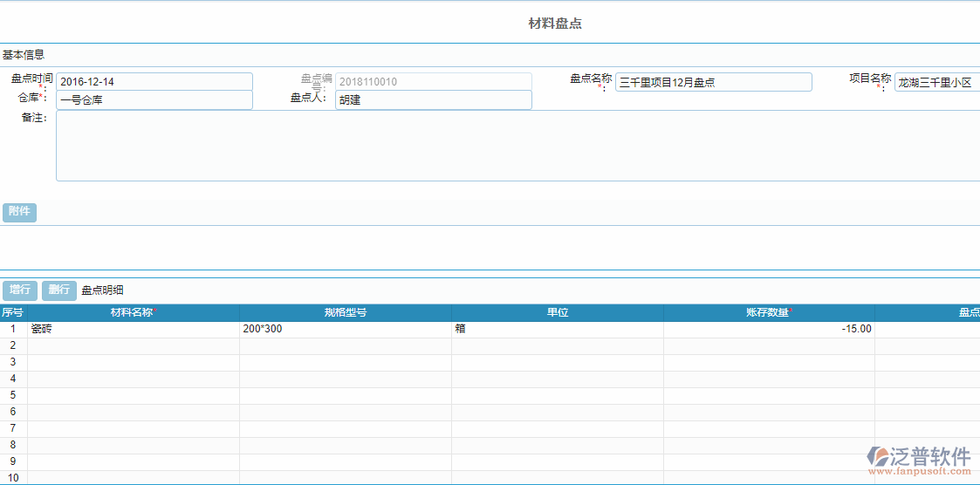Image resolution: width=980 pixels, height=485 pixels.
Task: Select the -15.00 quantity cell
Action: 769,329
